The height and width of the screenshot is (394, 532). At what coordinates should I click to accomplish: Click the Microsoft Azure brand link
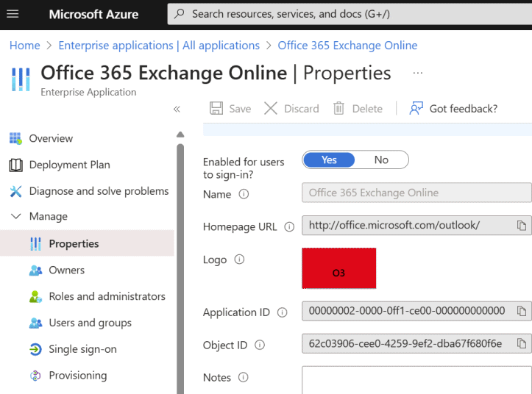(93, 14)
